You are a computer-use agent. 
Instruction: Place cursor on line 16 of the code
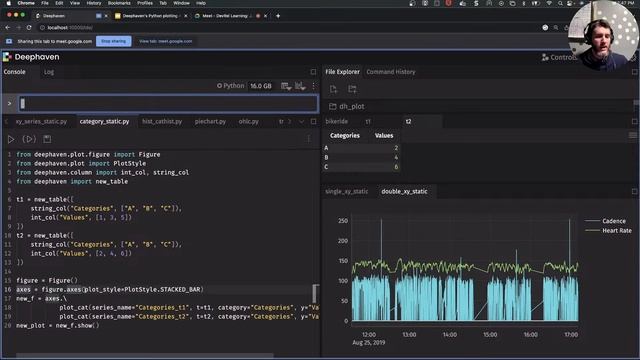[x=110, y=289]
